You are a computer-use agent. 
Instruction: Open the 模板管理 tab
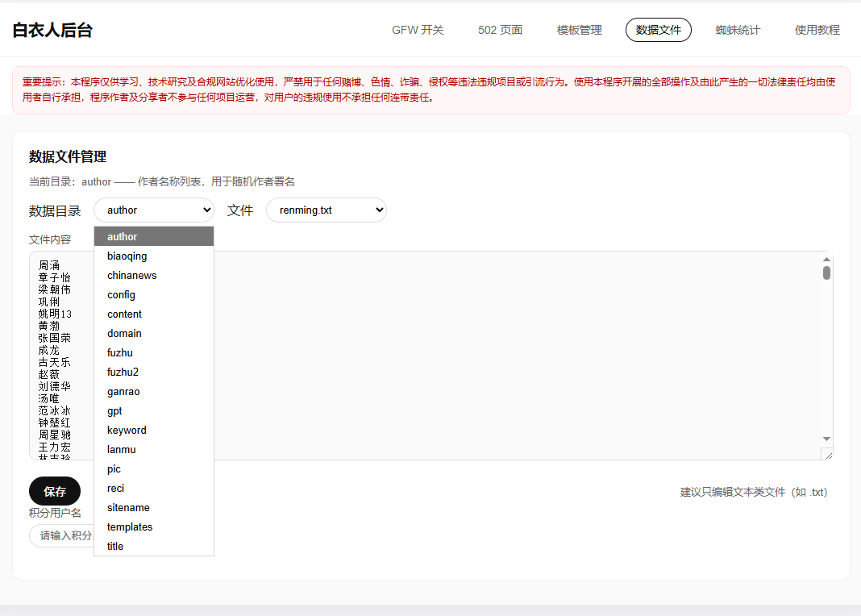(579, 30)
